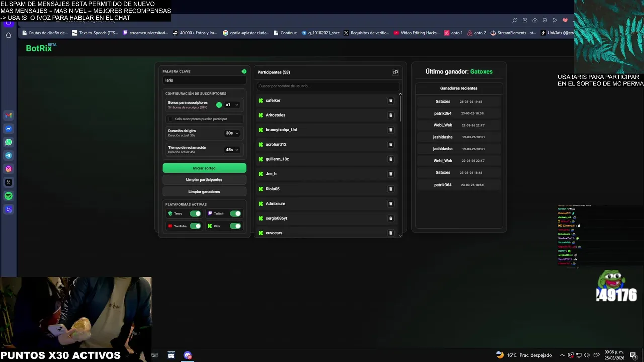Click 'Limpiar ganadores' button
Image resolution: width=644 pixels, height=362 pixels.
coord(204,192)
